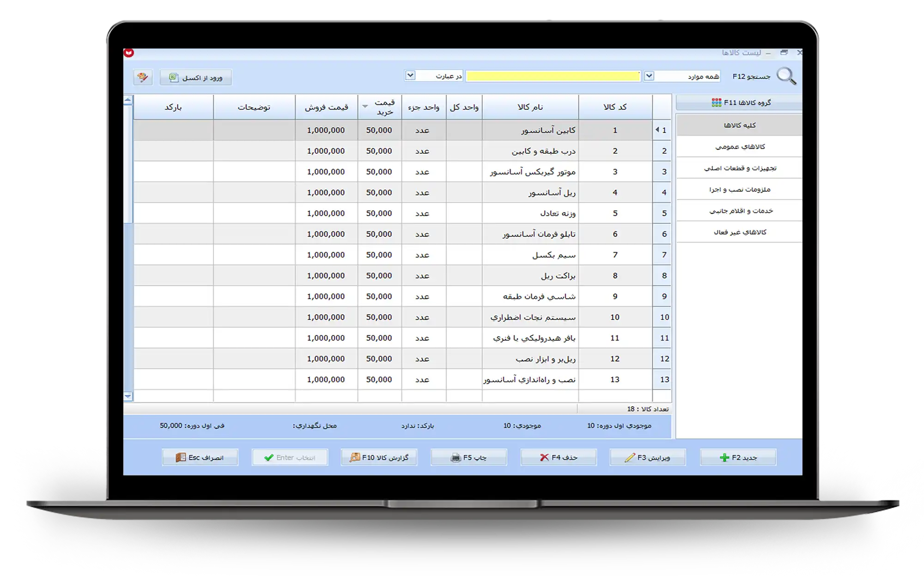The width and height of the screenshot is (924, 576).
Task: Click the paint palette icon button
Action: point(143,77)
